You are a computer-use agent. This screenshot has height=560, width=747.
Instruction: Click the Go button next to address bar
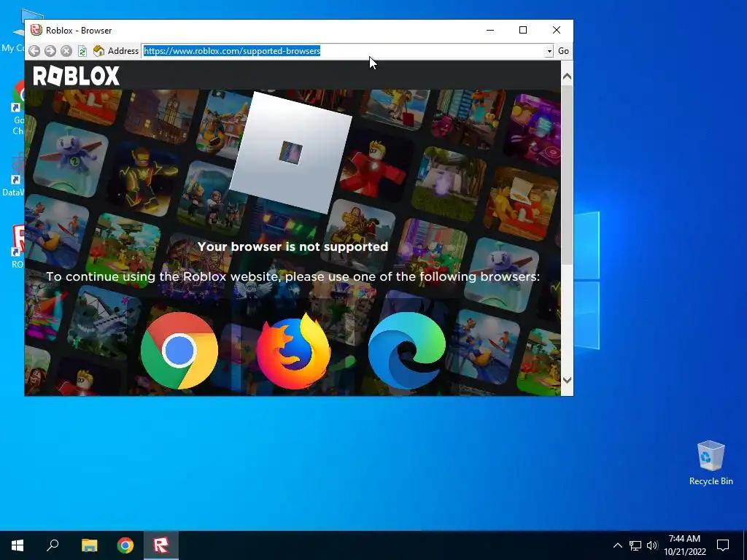point(563,51)
